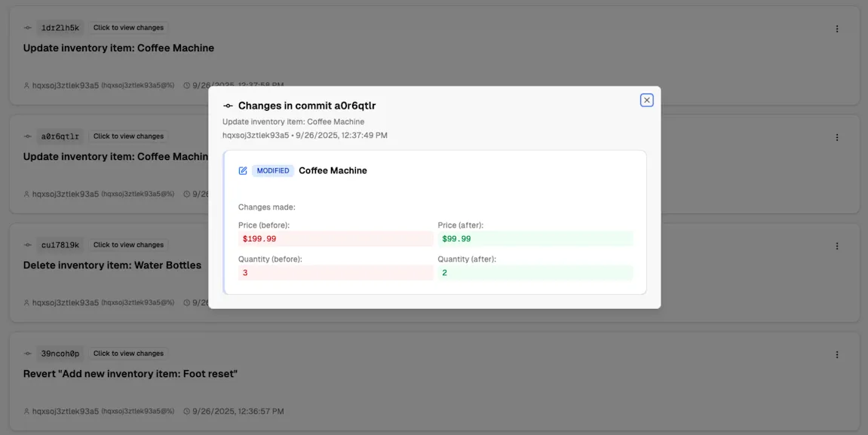Click the commit icon in the dialog header
This screenshot has height=435, width=868.
point(227,106)
